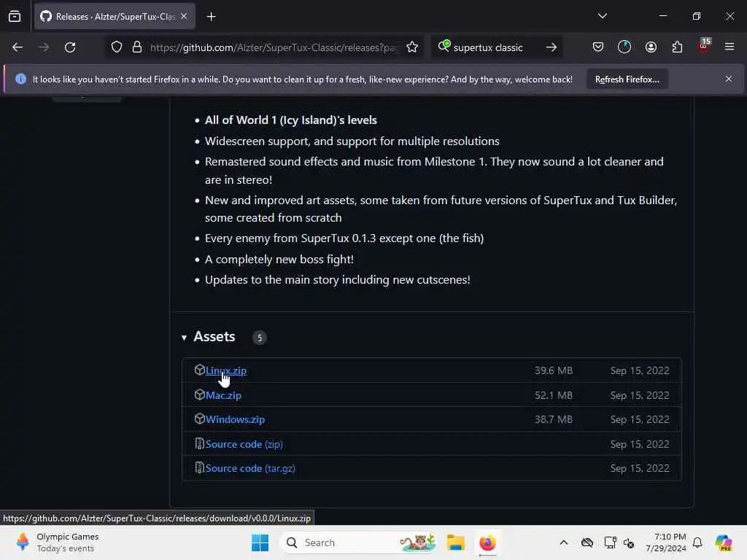Open the Windows Start menu
This screenshot has width=747, height=560.
[x=260, y=542]
